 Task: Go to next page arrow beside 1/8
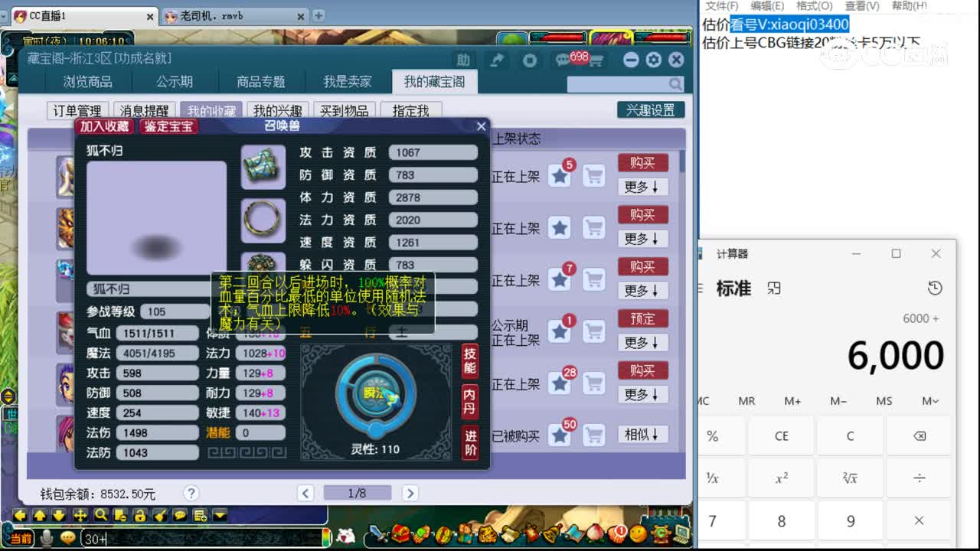410,494
